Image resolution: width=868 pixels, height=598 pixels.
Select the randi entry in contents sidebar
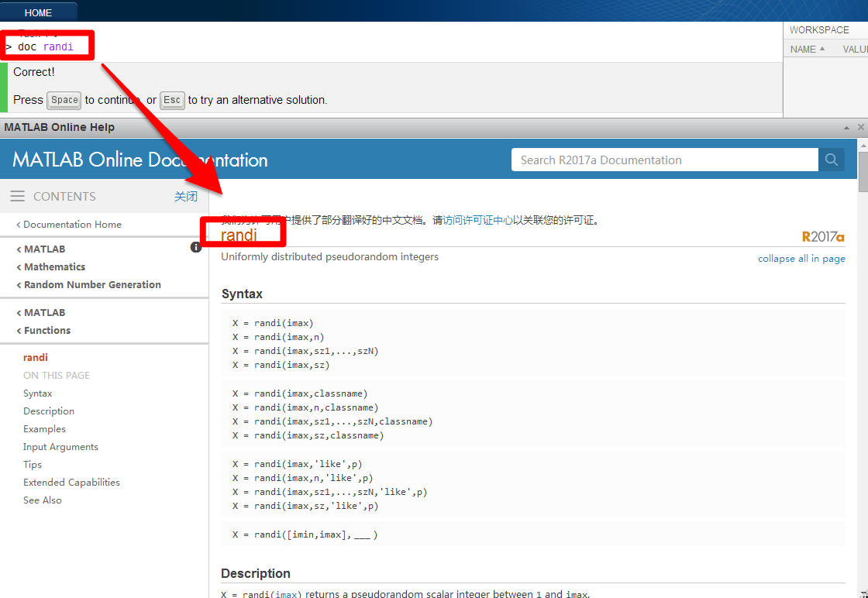click(36, 357)
